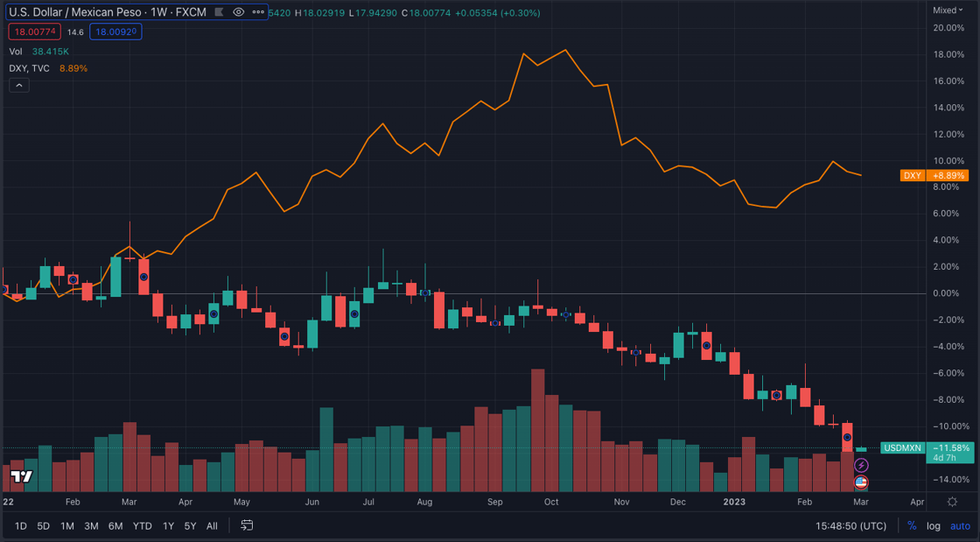The height and width of the screenshot is (542, 980).
Task: Click the 14.6 spread value
Action: click(x=75, y=32)
